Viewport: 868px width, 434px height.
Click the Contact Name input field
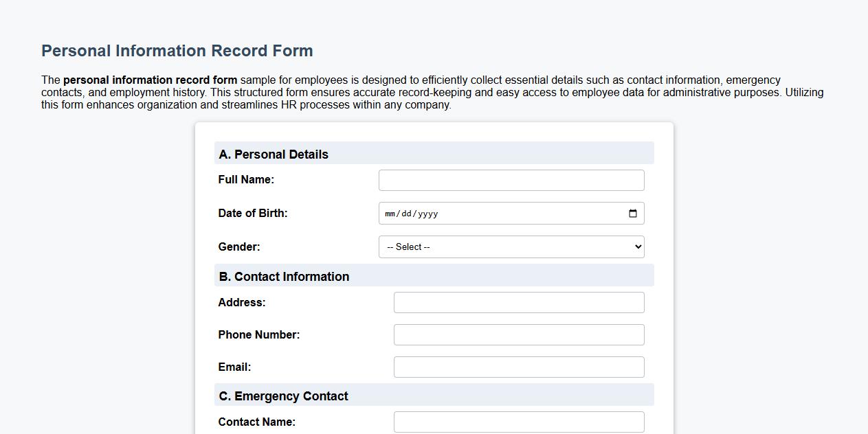pyautogui.click(x=519, y=422)
